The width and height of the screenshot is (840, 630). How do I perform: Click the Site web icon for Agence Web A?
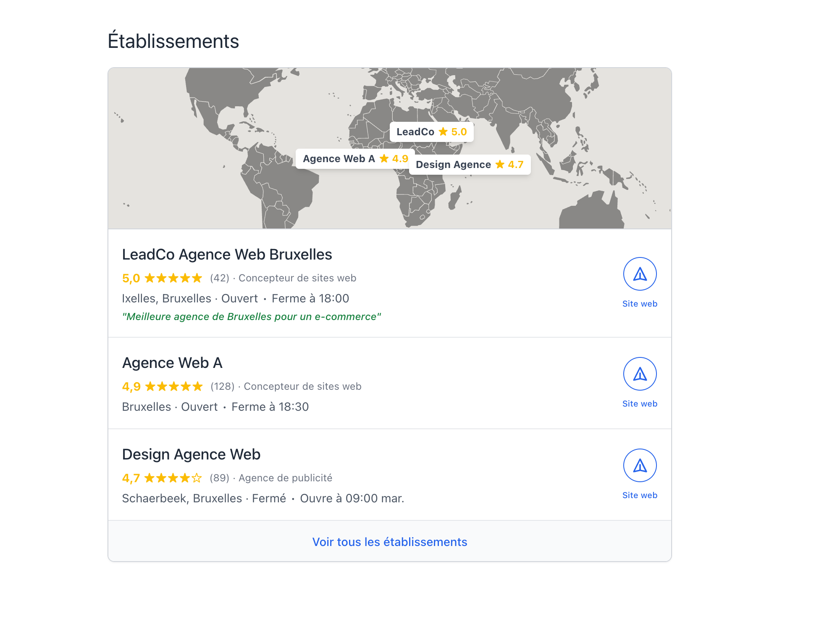coord(639,373)
